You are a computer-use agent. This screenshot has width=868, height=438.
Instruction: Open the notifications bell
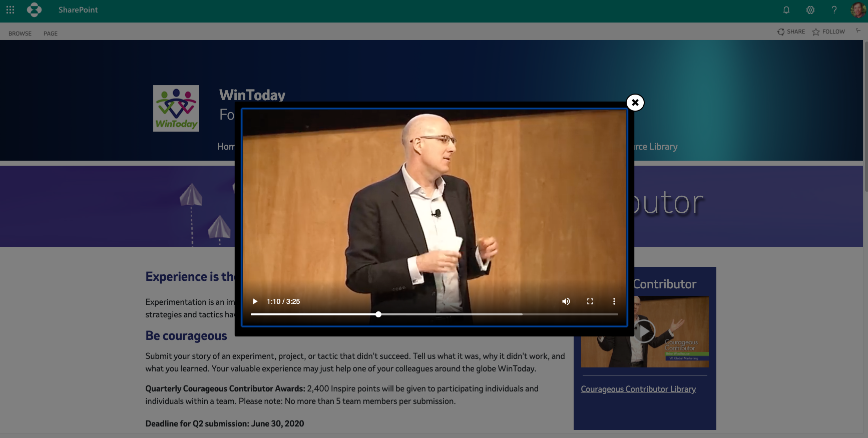786,10
